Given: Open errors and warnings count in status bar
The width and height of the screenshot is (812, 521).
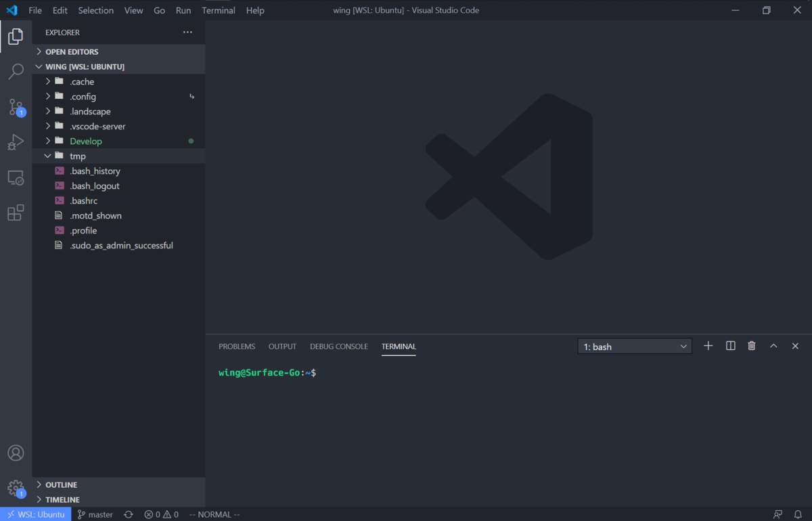Looking at the screenshot, I should coord(161,514).
